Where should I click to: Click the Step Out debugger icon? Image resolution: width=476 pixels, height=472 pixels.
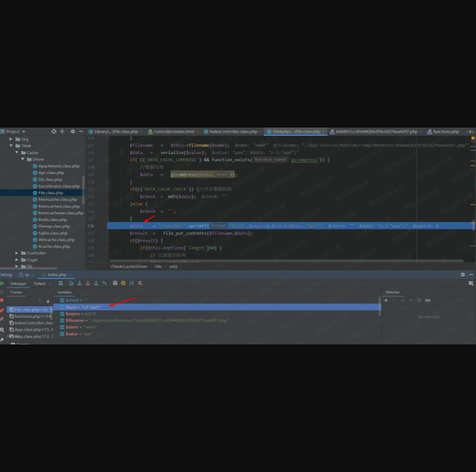(96, 283)
